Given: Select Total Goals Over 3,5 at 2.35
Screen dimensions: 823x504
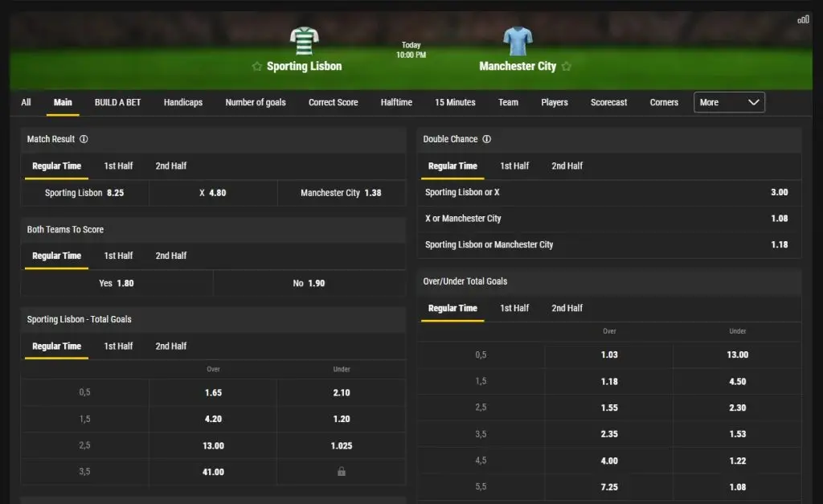Looking at the screenshot, I should (609, 434).
